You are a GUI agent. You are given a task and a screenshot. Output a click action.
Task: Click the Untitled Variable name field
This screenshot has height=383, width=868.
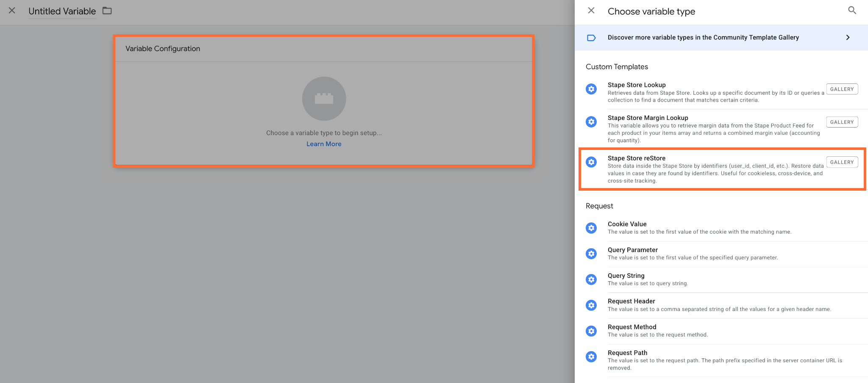62,11
